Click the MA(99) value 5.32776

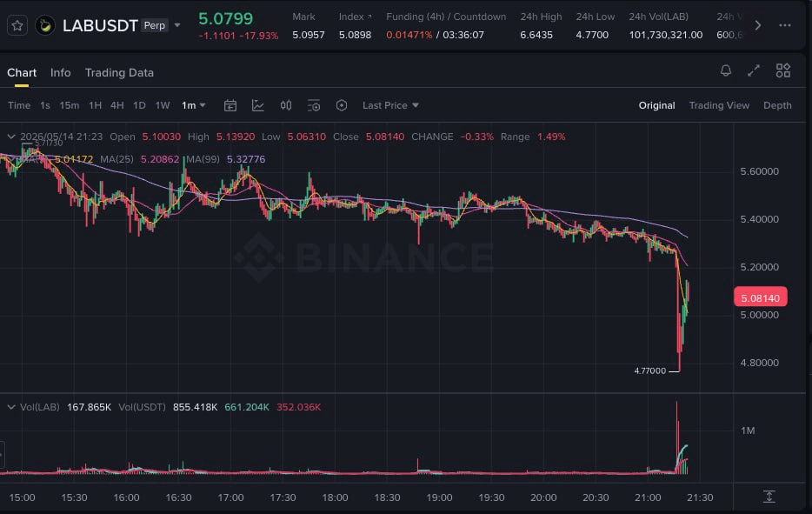[x=246, y=159]
